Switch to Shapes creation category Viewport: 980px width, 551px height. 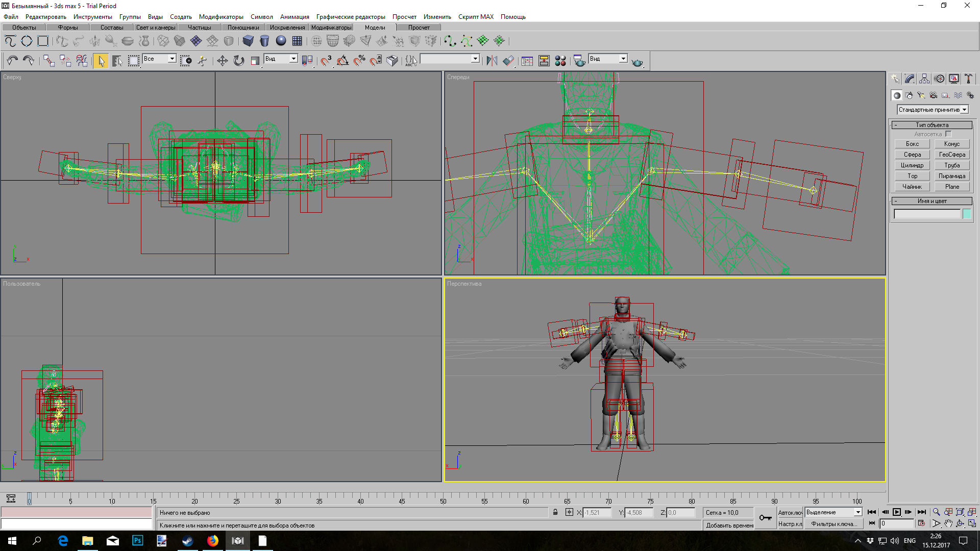[x=909, y=95]
